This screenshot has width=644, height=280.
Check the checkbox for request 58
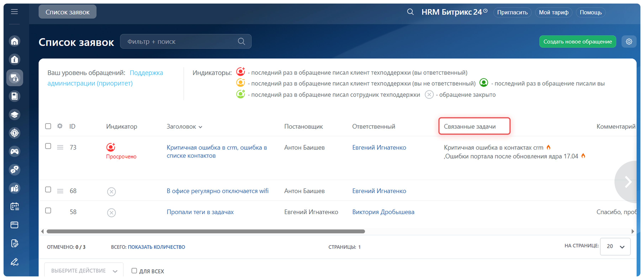click(x=48, y=211)
